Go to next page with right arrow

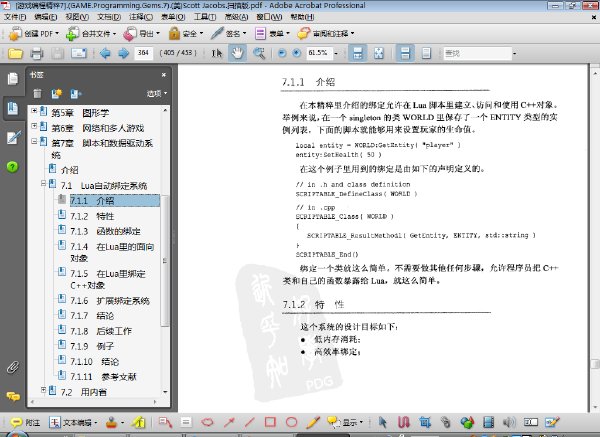123,53
